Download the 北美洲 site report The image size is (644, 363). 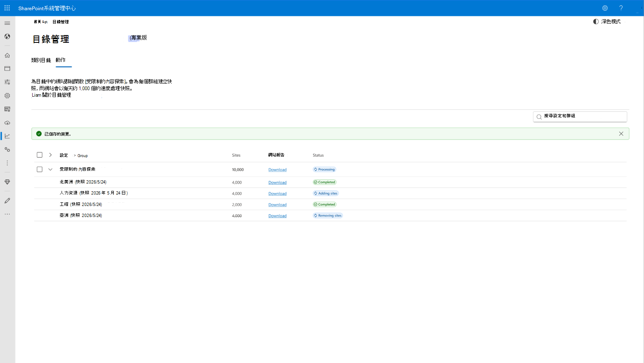277,183
